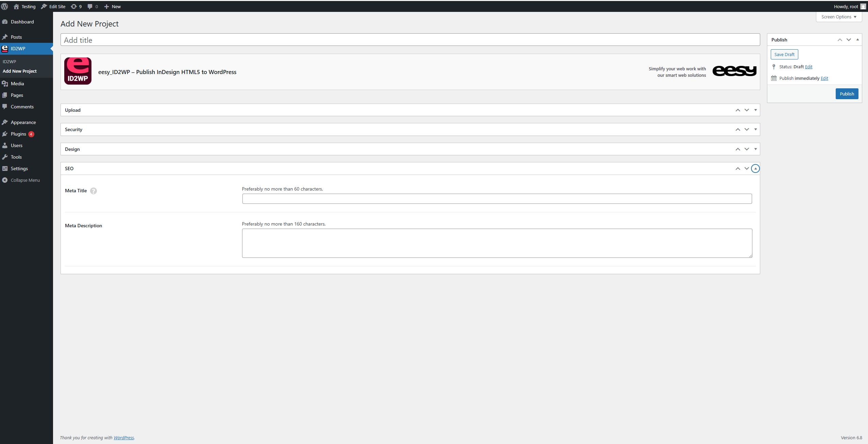
Task: Click the Meta Title text field
Action: pyautogui.click(x=497, y=199)
